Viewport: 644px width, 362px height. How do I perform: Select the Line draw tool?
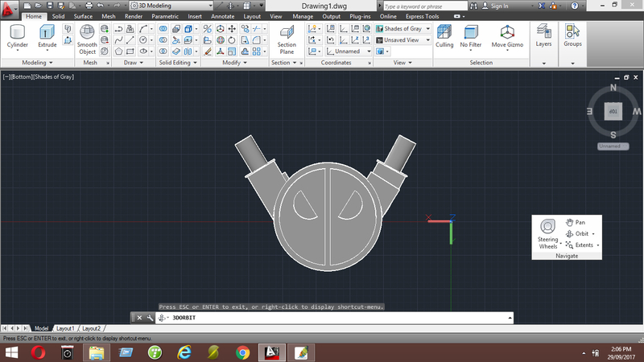click(x=130, y=39)
